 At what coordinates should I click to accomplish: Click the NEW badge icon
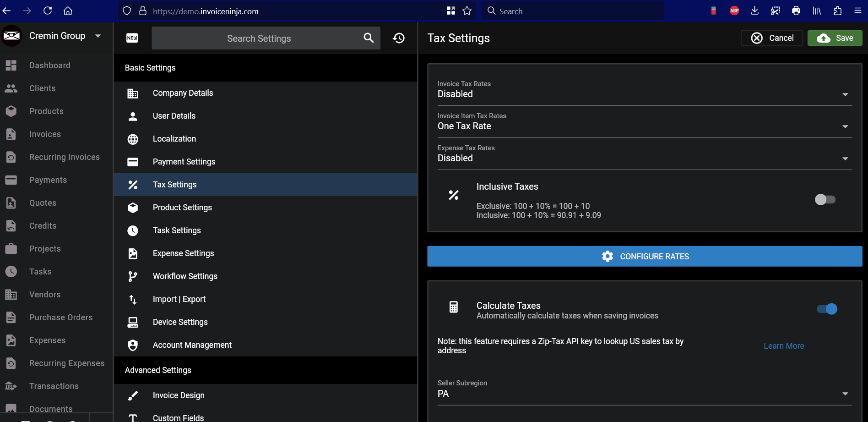[x=132, y=38]
